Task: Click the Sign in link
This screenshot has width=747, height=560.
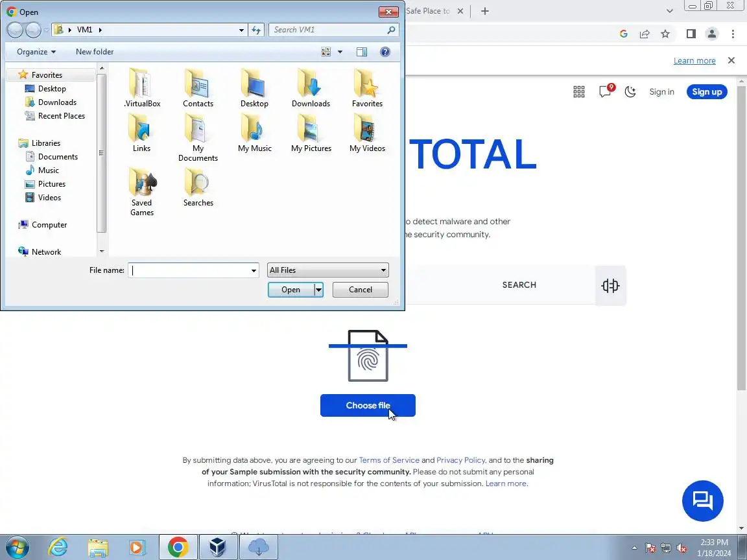Action: point(661,92)
